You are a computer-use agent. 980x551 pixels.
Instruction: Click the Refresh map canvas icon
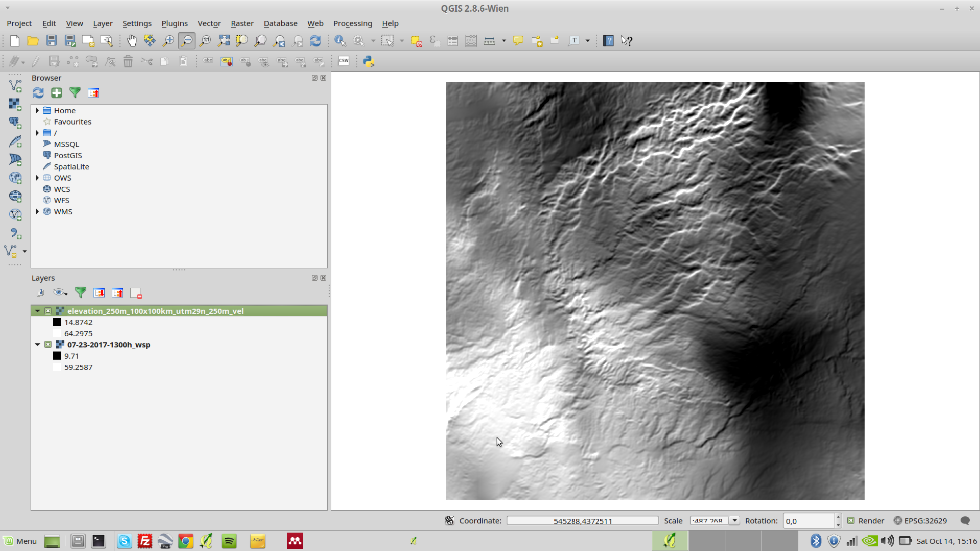(x=315, y=41)
